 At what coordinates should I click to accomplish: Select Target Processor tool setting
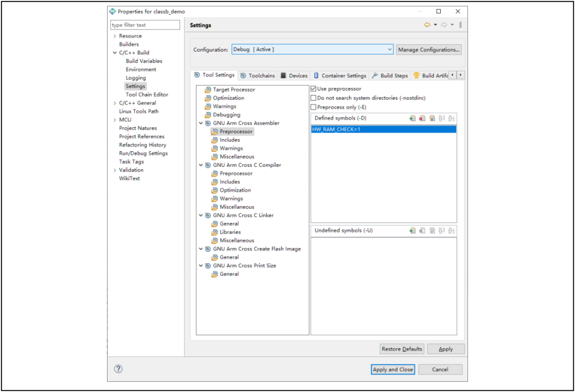tap(234, 89)
